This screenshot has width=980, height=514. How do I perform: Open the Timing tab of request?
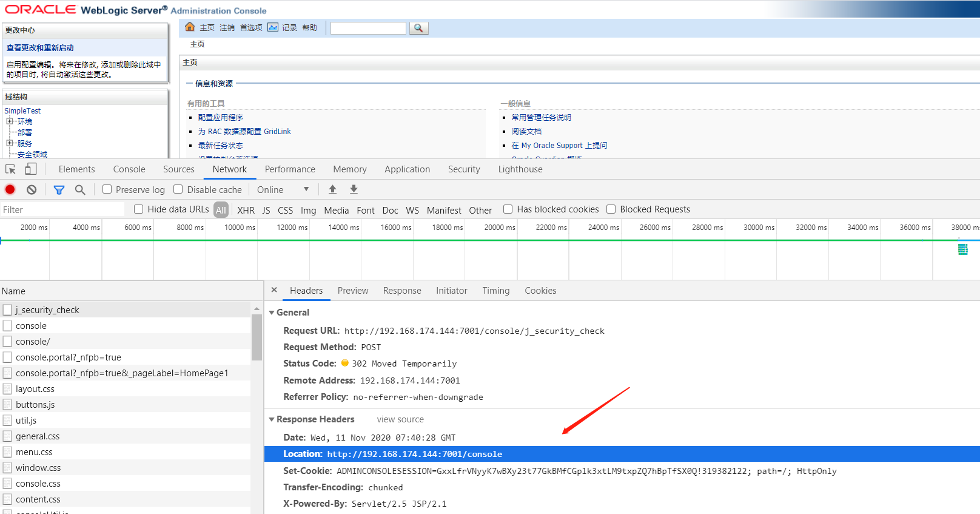(x=496, y=291)
